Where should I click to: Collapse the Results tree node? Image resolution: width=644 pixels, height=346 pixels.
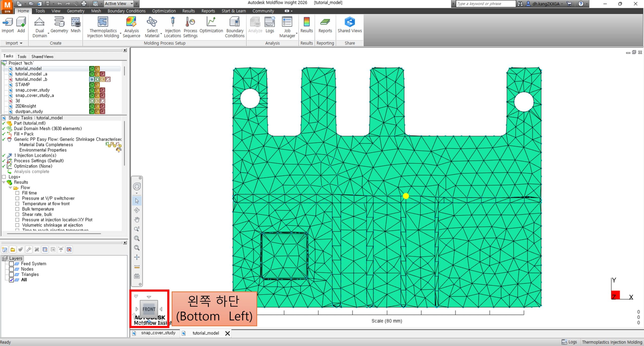(4, 182)
